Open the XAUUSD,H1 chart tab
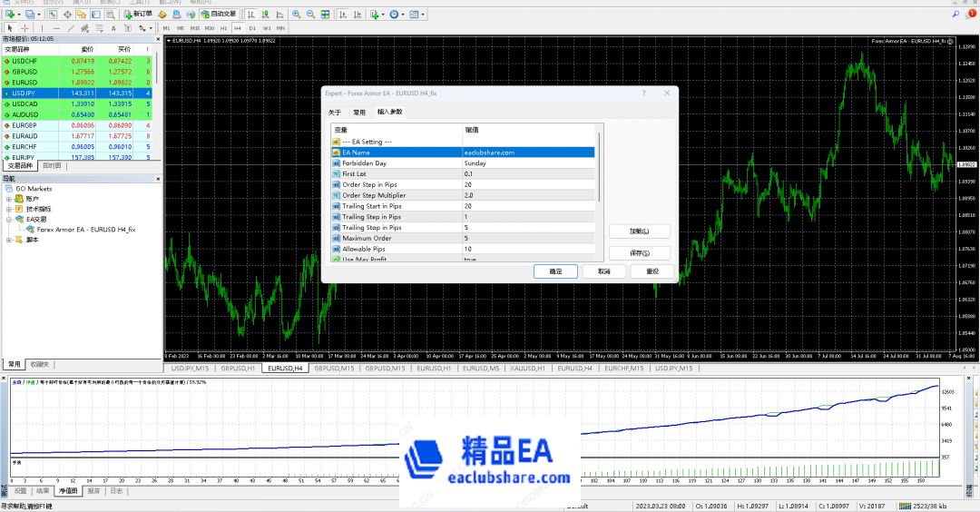 [527, 369]
